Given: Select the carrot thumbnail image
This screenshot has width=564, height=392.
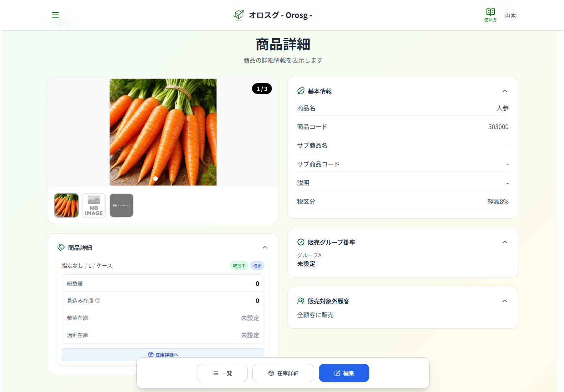Looking at the screenshot, I should coord(66,205).
